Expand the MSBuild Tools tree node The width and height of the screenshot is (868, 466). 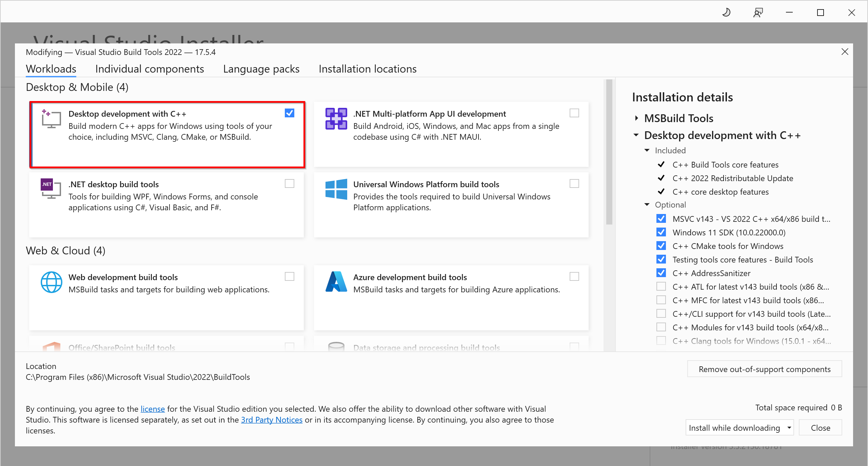636,118
